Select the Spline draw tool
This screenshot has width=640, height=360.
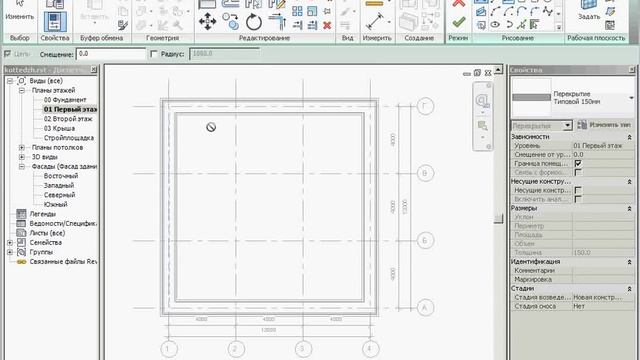pyautogui.click(x=548, y=12)
